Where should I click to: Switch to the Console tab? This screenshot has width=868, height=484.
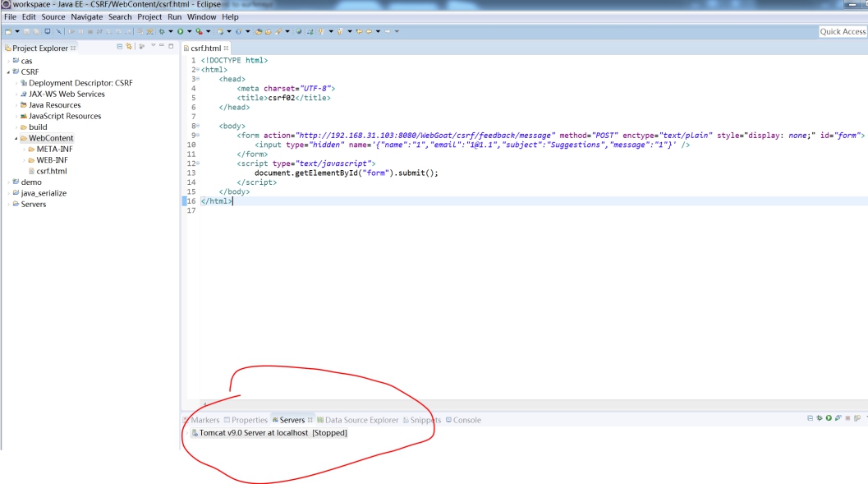pos(463,421)
